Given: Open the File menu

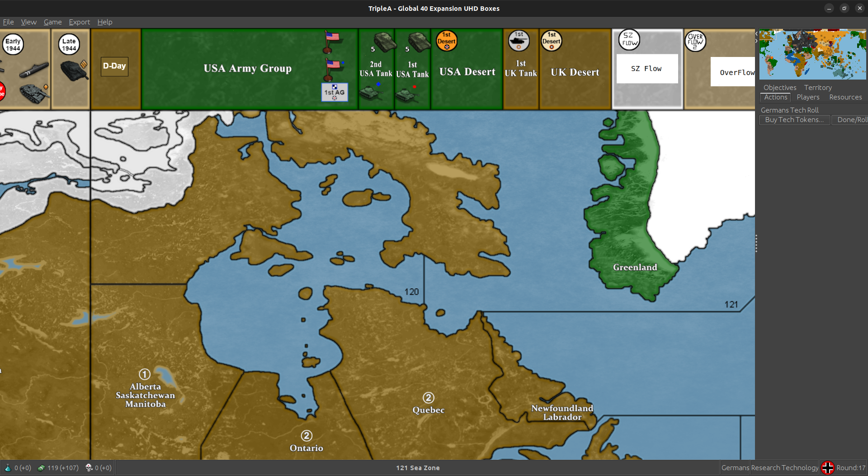Looking at the screenshot, I should (x=8, y=22).
